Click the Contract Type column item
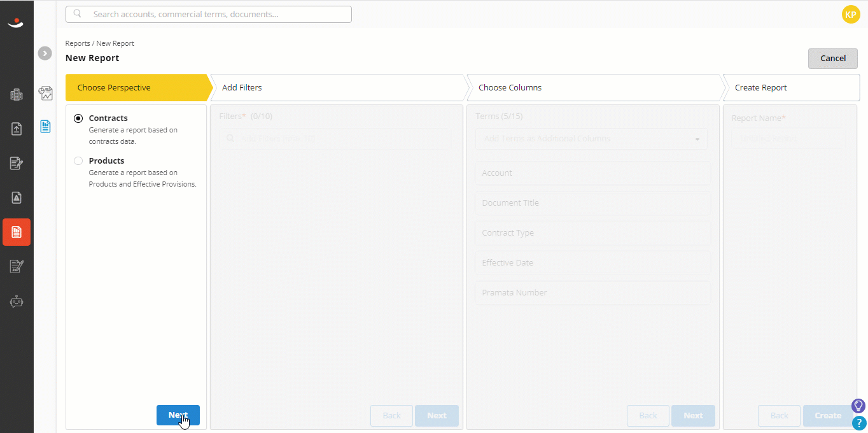 pyautogui.click(x=592, y=232)
